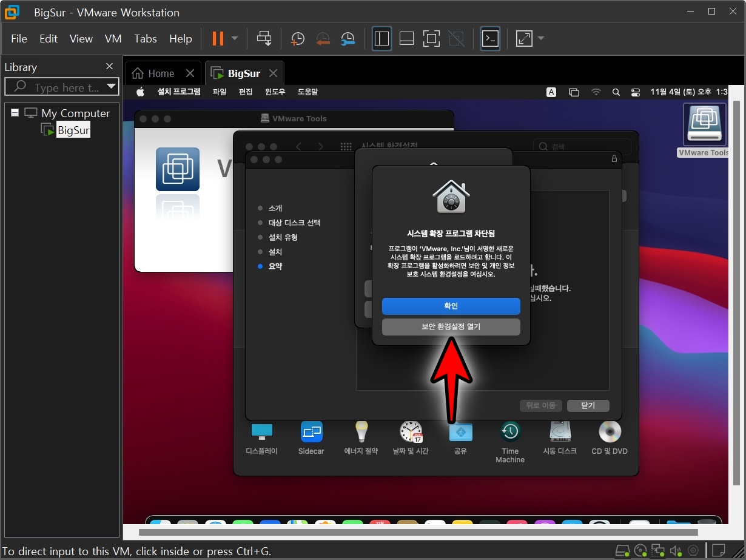Viewport: 746px width, 560px height.
Task: Click the 닫기 button in installer
Action: click(x=588, y=406)
